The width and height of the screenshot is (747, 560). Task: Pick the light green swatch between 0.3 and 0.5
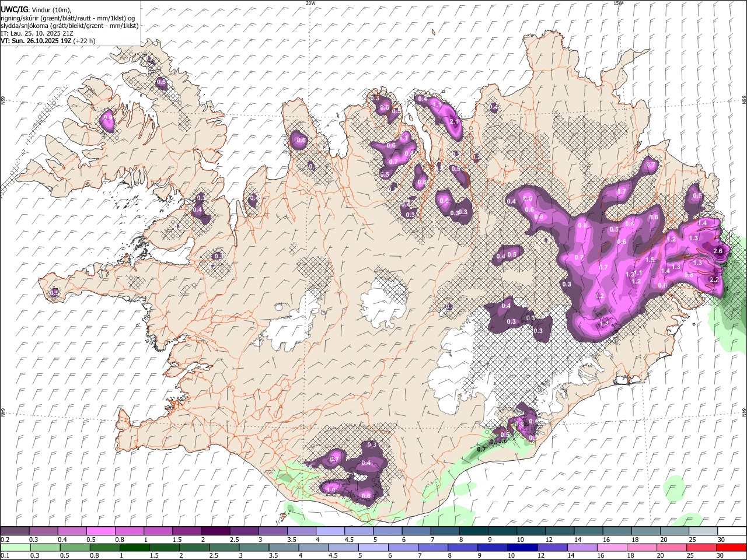click(45, 547)
